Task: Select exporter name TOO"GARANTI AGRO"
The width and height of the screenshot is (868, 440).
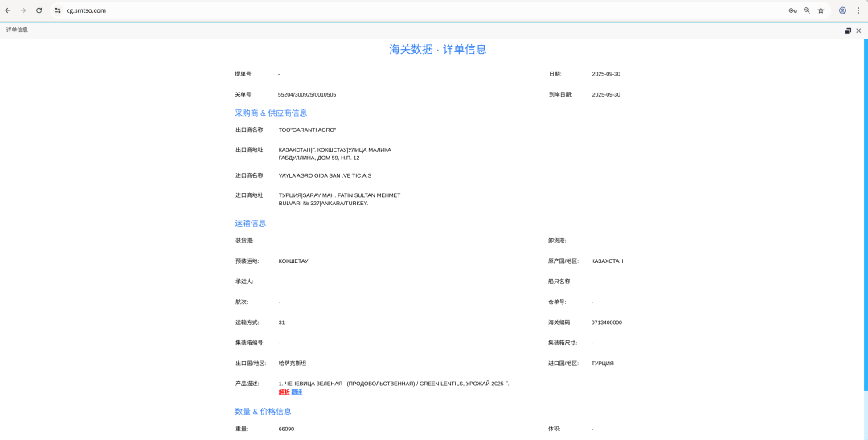Action: [x=307, y=130]
